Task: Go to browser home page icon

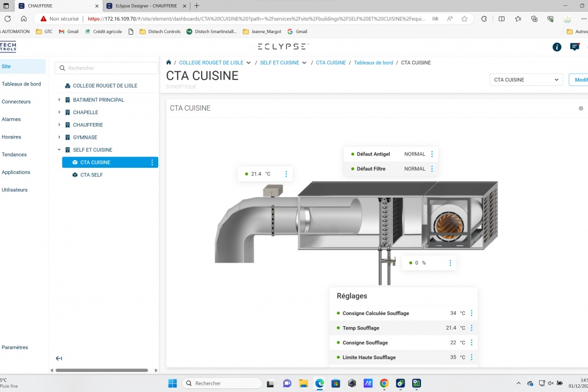Action: coord(24,18)
